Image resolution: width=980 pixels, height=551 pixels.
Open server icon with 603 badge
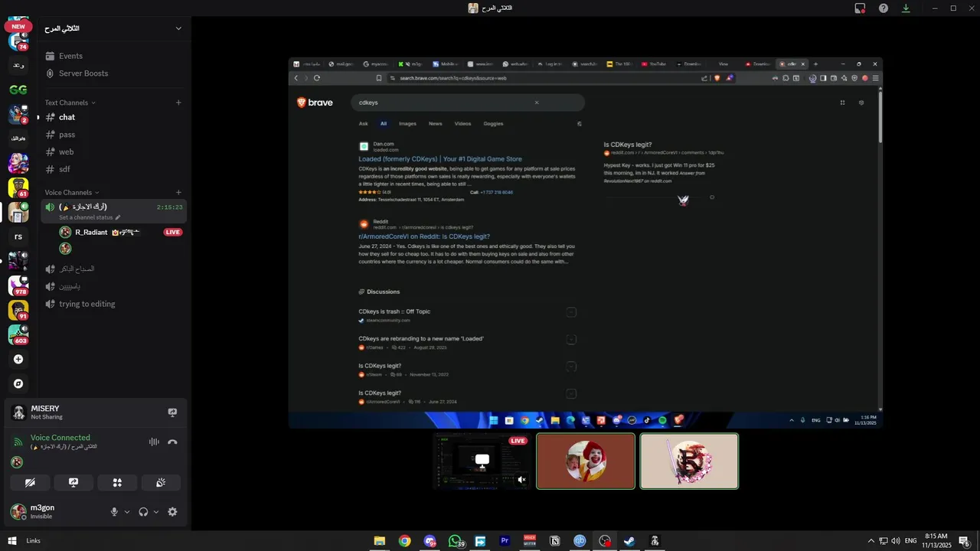(x=18, y=334)
